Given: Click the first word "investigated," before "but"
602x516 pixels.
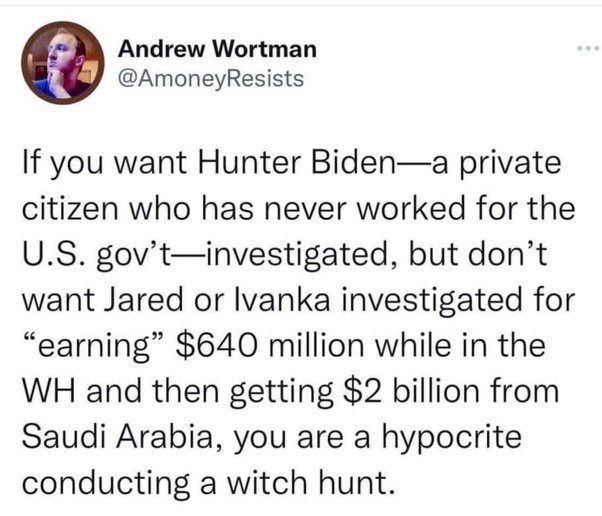Looking at the screenshot, I should [301, 255].
